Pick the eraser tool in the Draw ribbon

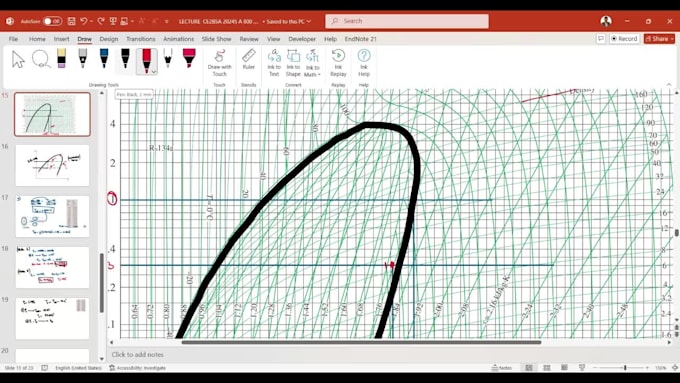pos(62,58)
